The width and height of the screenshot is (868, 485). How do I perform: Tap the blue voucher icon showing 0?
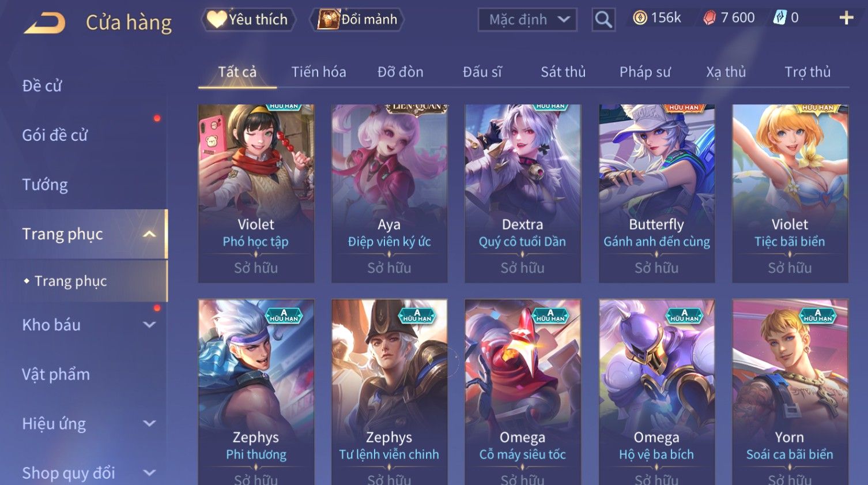click(786, 18)
